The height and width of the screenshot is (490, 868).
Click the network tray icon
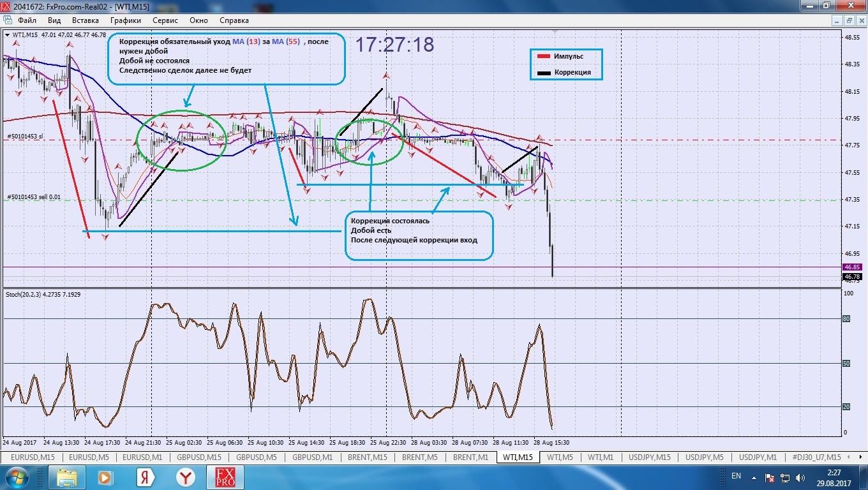[786, 477]
